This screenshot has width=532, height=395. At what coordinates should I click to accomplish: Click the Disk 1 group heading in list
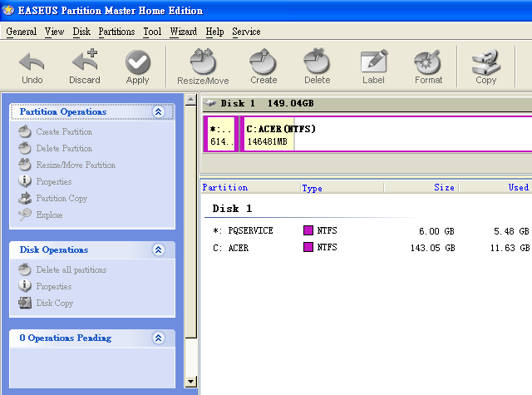click(x=232, y=209)
